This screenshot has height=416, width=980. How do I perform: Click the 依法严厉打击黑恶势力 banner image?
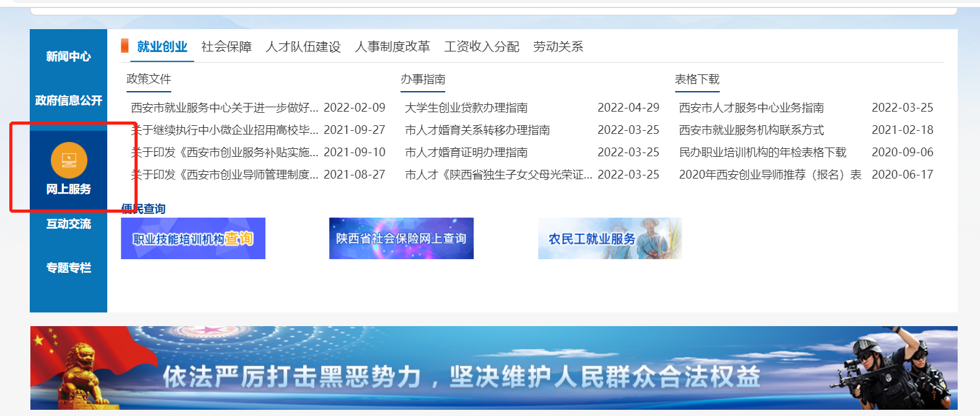[493, 368]
